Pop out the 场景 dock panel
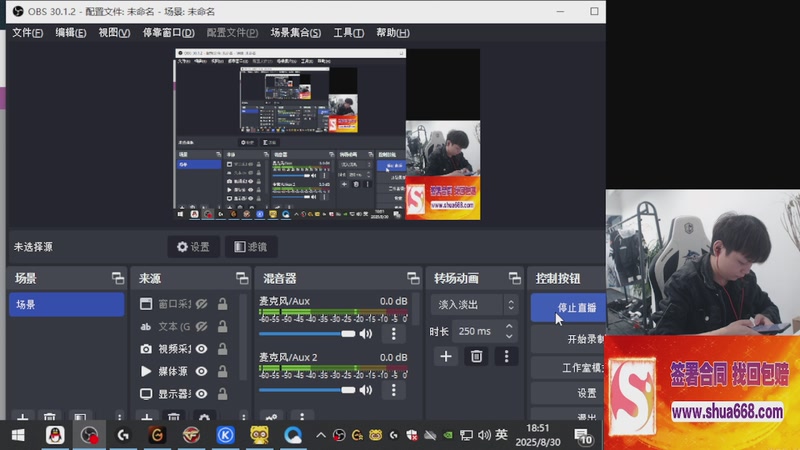Viewport: 800px width, 450px height. pyautogui.click(x=118, y=278)
